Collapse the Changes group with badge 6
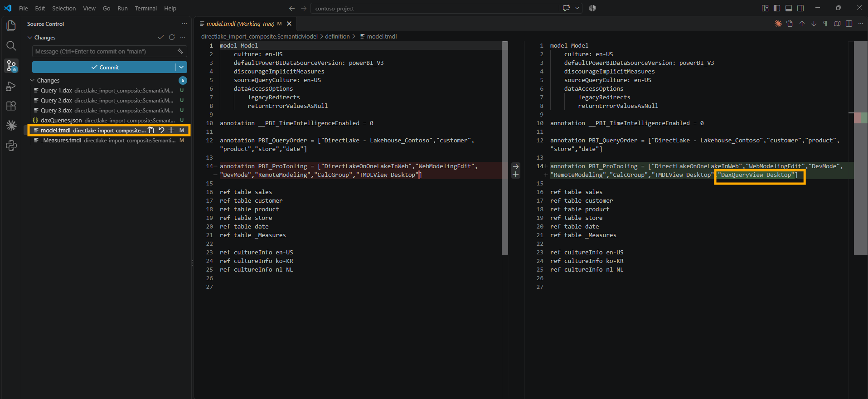 (107, 80)
